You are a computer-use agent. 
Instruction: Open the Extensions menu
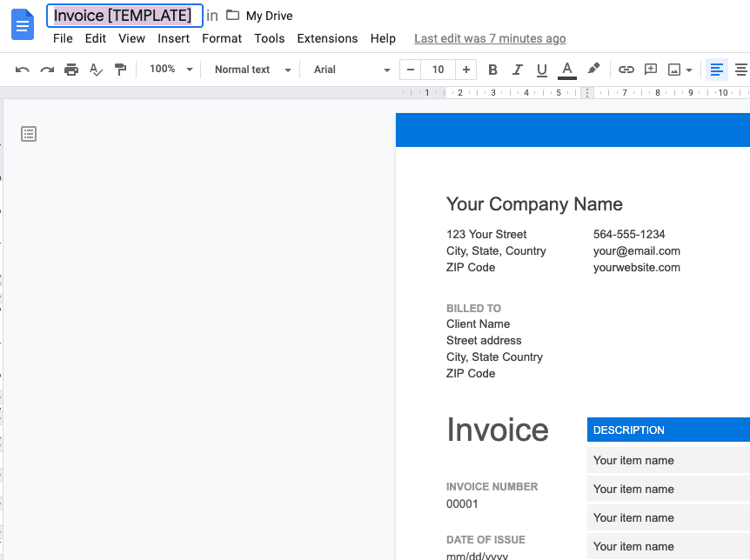(327, 38)
